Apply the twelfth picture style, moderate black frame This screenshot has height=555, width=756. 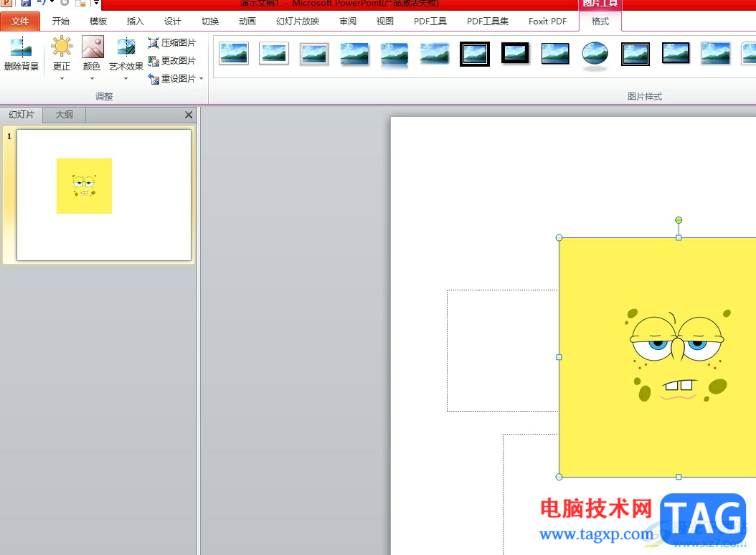point(676,53)
